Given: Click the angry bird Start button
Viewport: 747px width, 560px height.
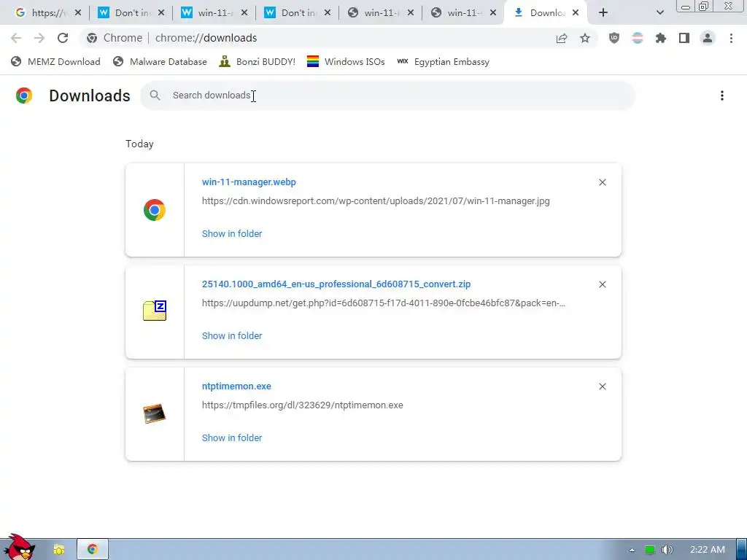Looking at the screenshot, I should coord(19,548).
